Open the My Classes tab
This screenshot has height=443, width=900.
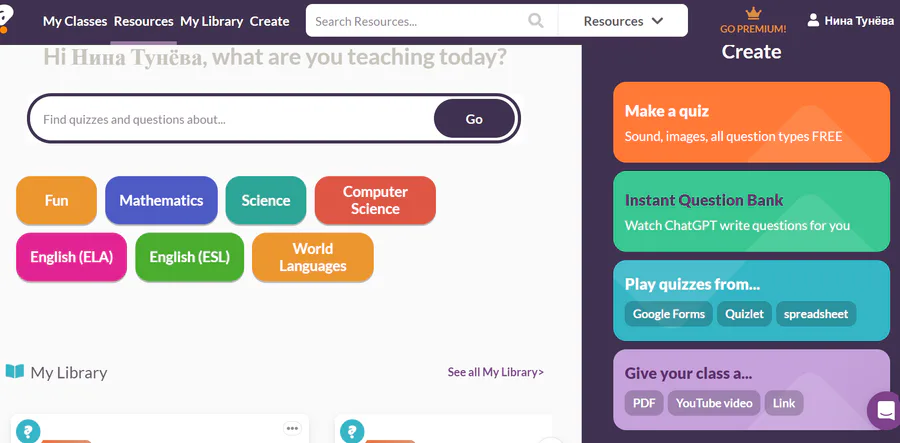(x=75, y=21)
